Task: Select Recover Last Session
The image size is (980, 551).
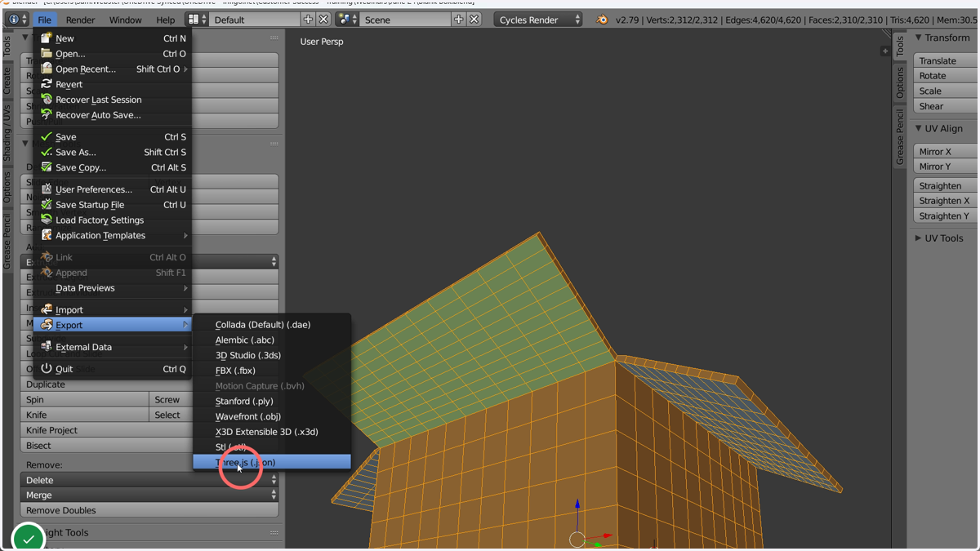Action: tap(112, 100)
